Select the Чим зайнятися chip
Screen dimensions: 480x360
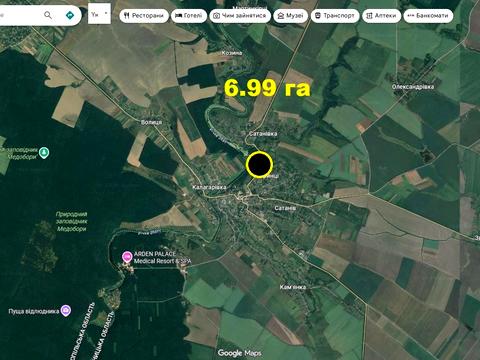240,16
